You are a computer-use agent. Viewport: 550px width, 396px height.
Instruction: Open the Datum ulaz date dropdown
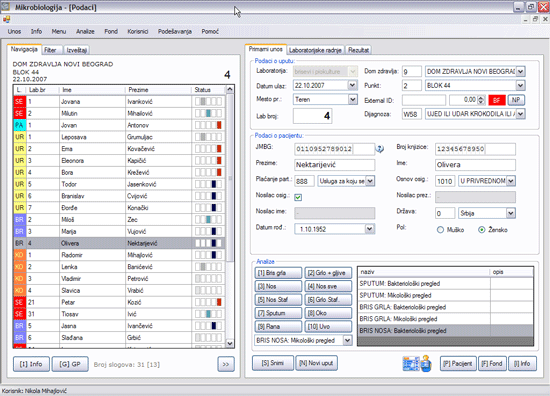point(352,85)
